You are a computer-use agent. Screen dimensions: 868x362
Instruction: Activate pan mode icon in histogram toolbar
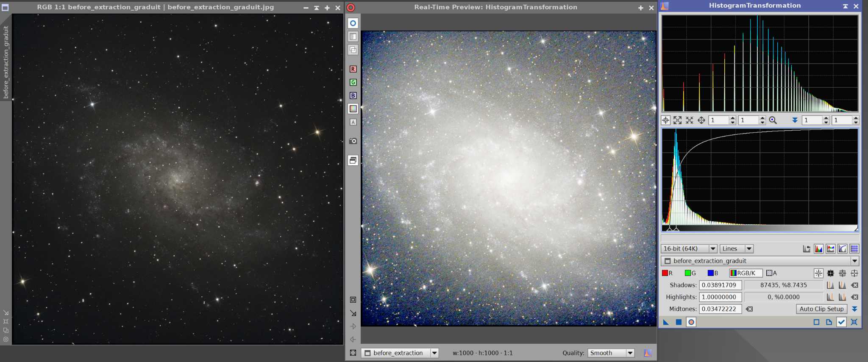(701, 120)
